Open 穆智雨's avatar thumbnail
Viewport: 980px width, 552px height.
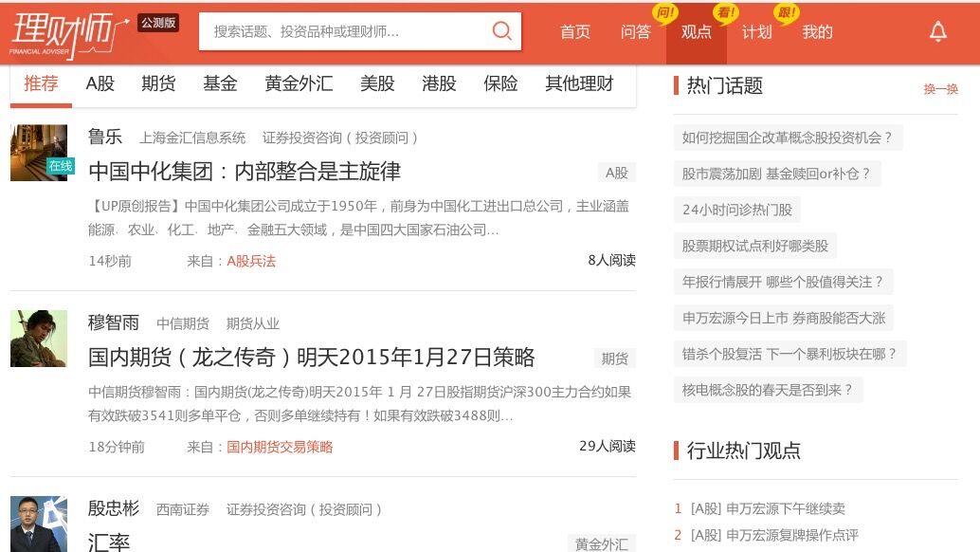39,339
